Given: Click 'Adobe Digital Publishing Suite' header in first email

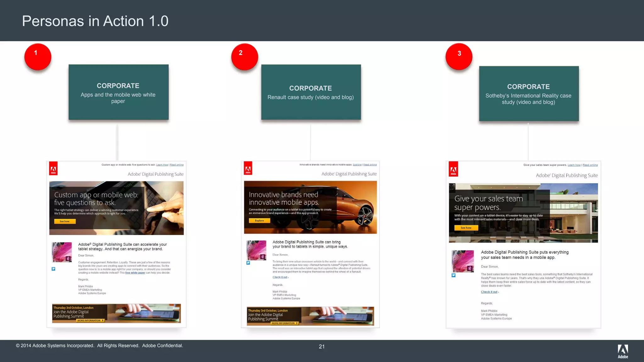Looking at the screenshot, I should click(156, 174).
